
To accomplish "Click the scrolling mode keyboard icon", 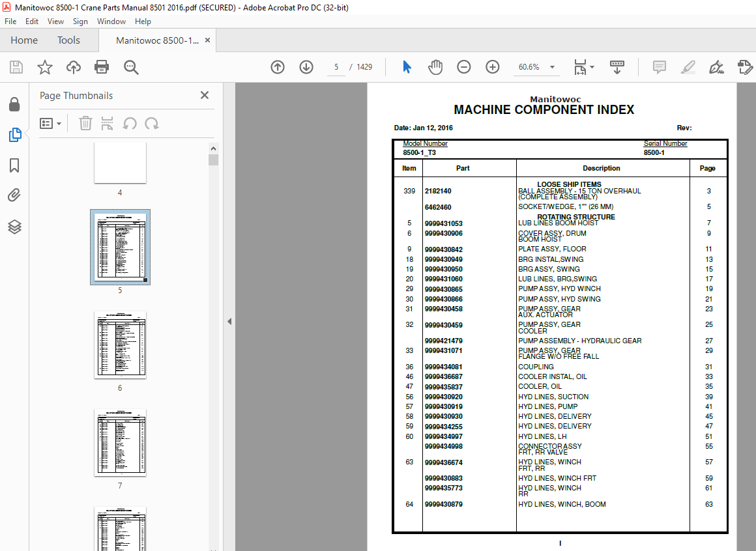I will click(617, 67).
